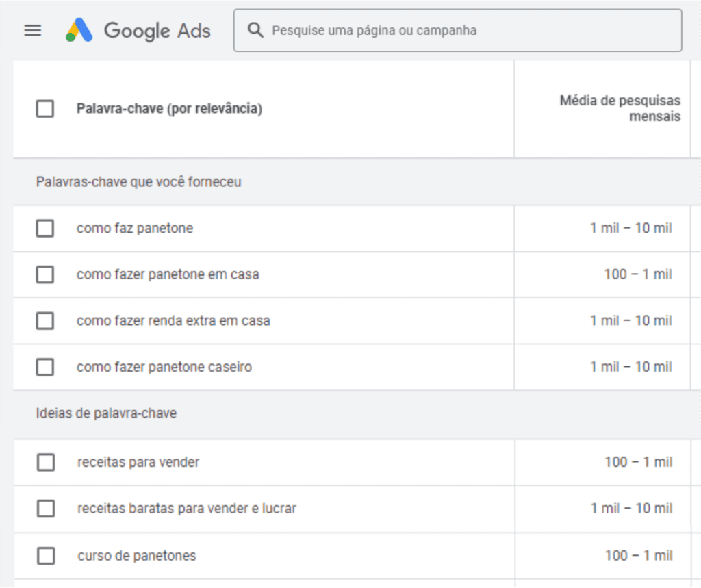This screenshot has width=701, height=588.
Task: Check 'receitas baratas para vender e lucrar'
Action: 46,509
